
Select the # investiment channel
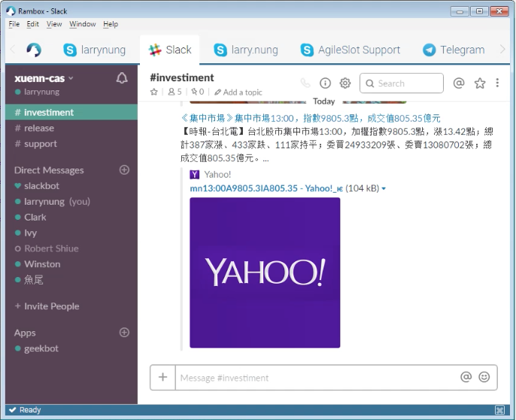[71, 112]
